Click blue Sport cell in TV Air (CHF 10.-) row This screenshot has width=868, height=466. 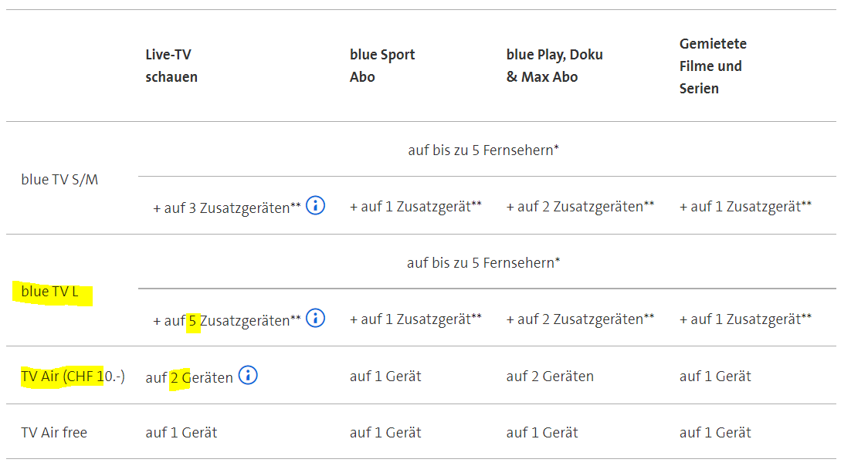[385, 377]
